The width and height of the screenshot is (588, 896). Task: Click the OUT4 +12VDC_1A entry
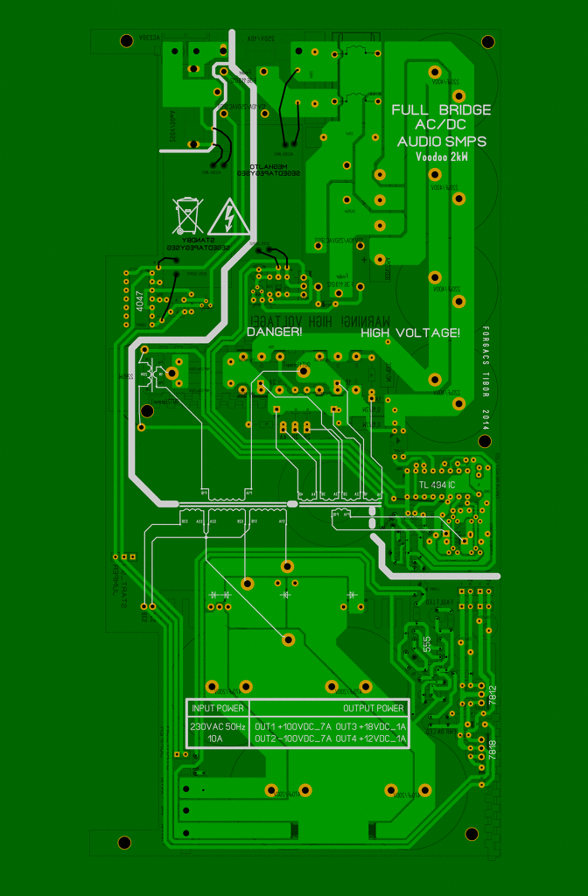click(371, 738)
